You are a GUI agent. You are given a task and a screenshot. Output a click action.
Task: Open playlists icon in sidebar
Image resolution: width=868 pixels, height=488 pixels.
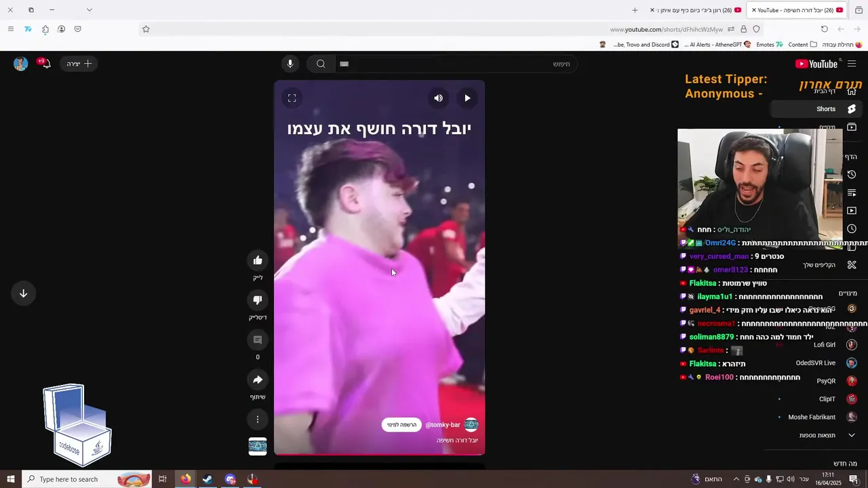coord(852,193)
